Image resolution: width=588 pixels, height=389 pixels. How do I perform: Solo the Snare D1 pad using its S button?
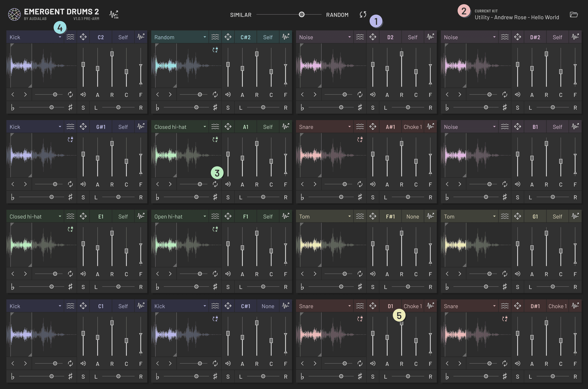[373, 376]
